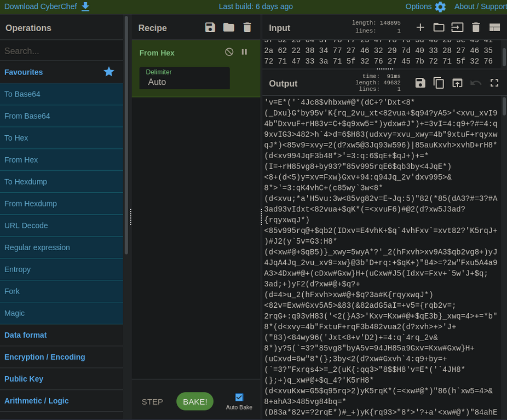Replace input with the output

(458, 83)
